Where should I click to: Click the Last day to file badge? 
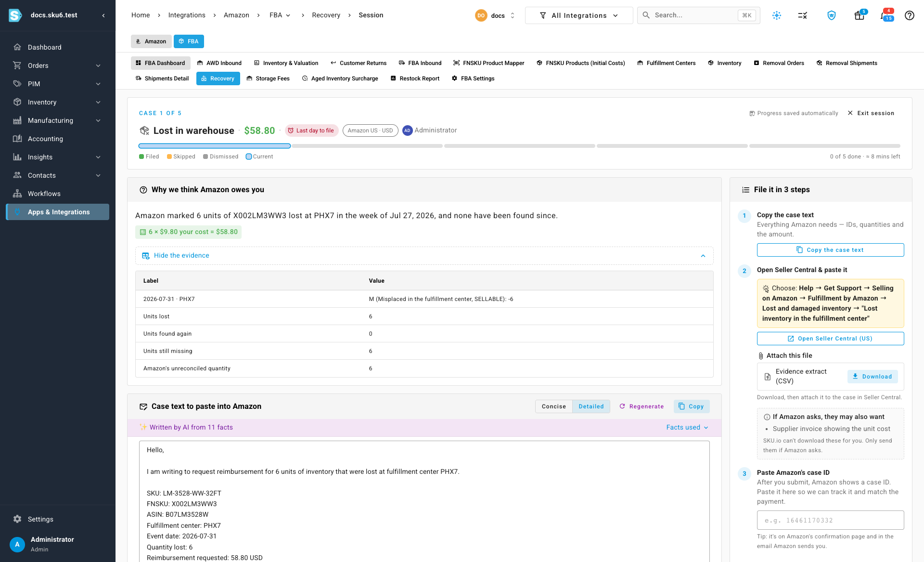point(312,131)
